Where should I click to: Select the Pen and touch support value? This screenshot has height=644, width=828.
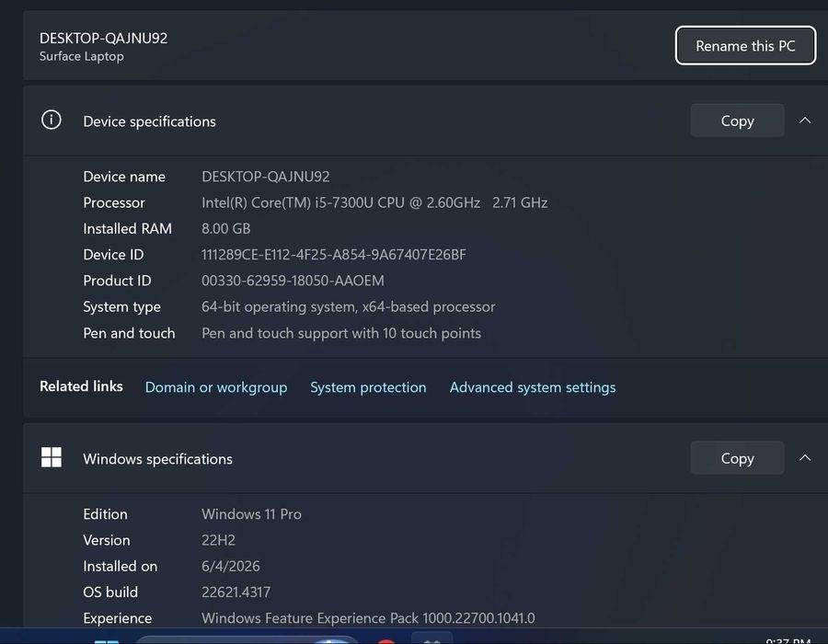coord(341,333)
